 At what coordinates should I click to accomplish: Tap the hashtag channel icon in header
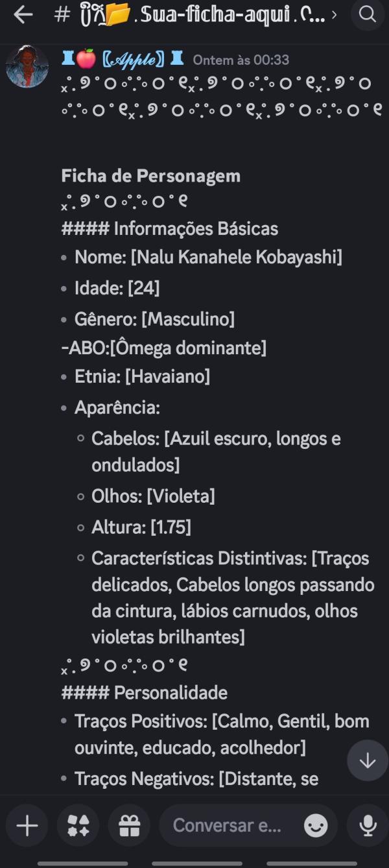coord(62,14)
